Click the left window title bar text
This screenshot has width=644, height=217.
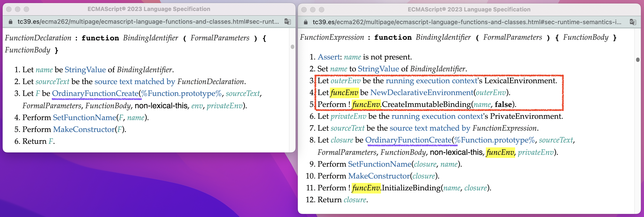(x=149, y=9)
